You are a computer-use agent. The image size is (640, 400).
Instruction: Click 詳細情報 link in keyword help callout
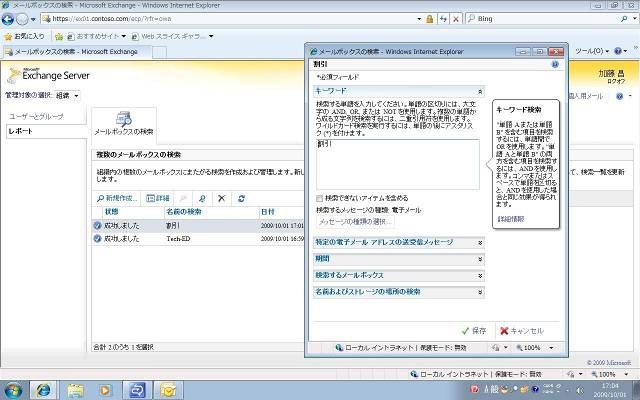pyautogui.click(x=511, y=219)
